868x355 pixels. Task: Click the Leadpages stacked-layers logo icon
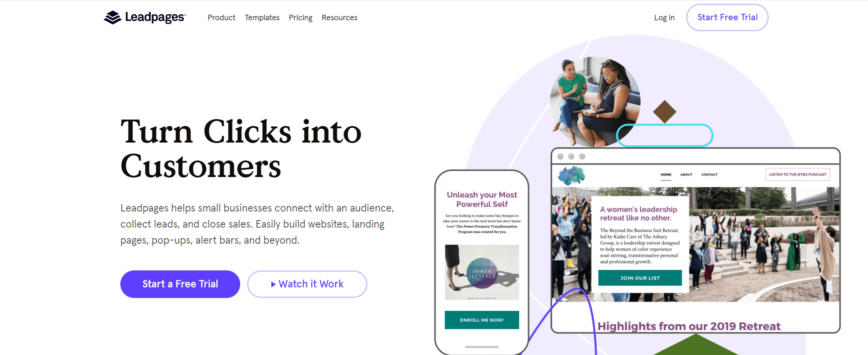pyautogui.click(x=113, y=17)
